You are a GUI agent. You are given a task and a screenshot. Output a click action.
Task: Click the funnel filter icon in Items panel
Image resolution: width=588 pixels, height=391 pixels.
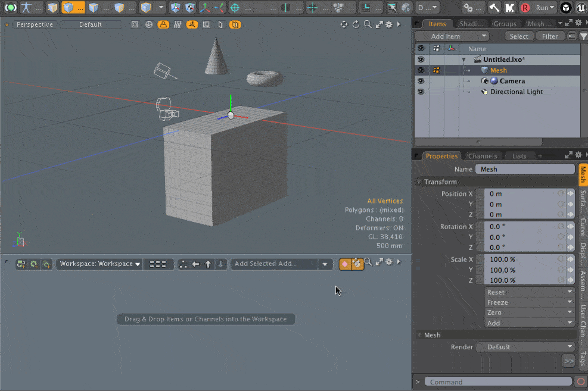pyautogui.click(x=583, y=36)
